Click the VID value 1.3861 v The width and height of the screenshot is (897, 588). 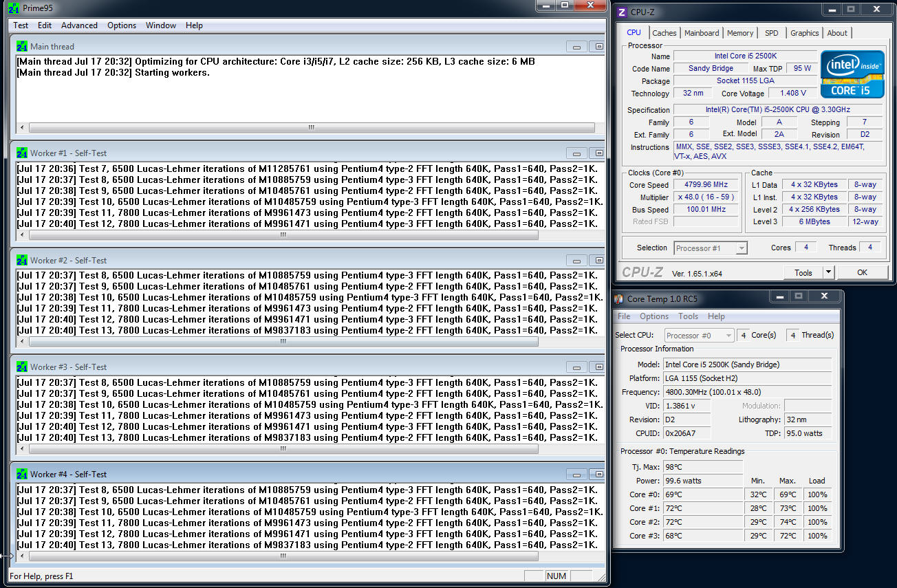coord(687,406)
